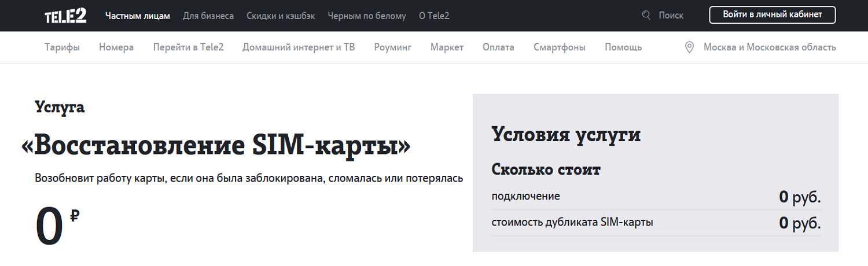868x266 pixels.
Task: Click Войти в личный кабинет button
Action: tap(773, 15)
